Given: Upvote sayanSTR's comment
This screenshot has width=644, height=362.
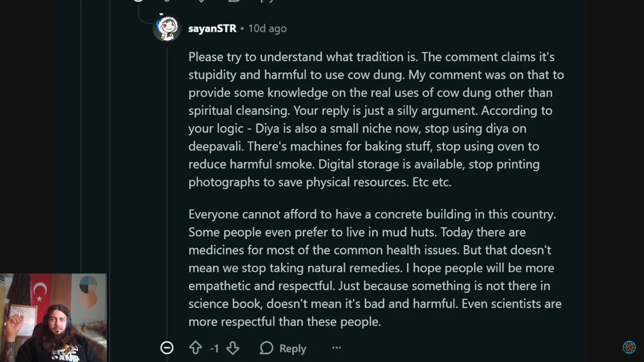Looking at the screenshot, I should pos(195,348).
